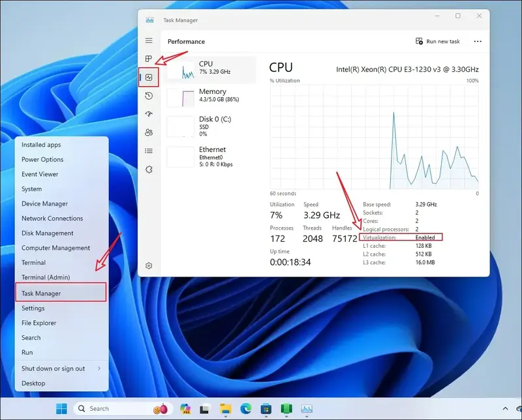Open Task Manager settings gear
Image resolution: width=522 pixels, height=420 pixels.
[149, 265]
